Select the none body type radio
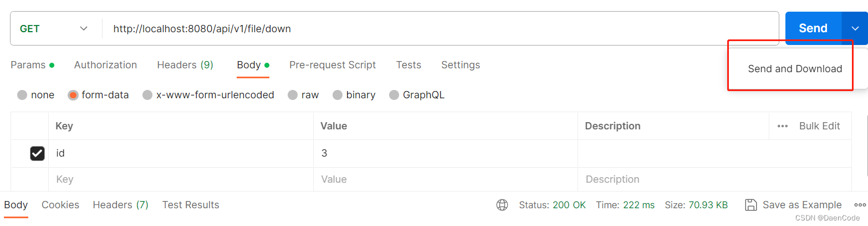Viewport: 868px width, 226px height. pos(22,95)
